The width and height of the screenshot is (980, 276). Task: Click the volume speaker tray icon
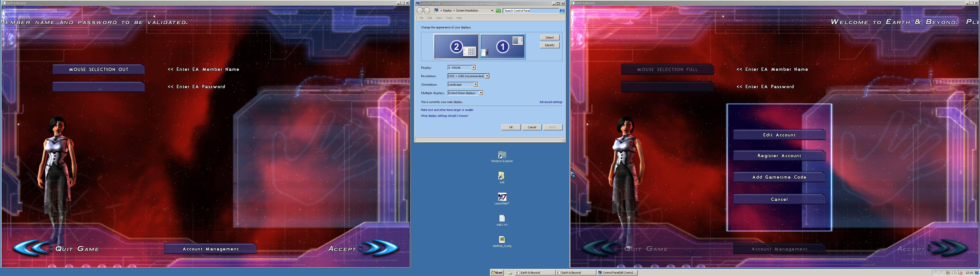[954, 273]
